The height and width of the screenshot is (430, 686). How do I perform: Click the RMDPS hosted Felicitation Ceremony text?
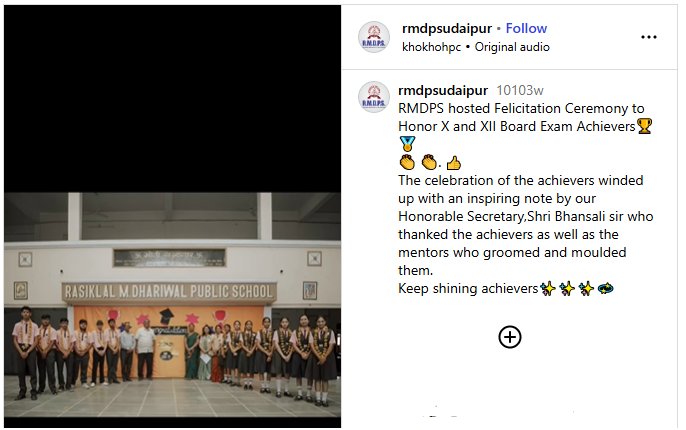pos(521,108)
